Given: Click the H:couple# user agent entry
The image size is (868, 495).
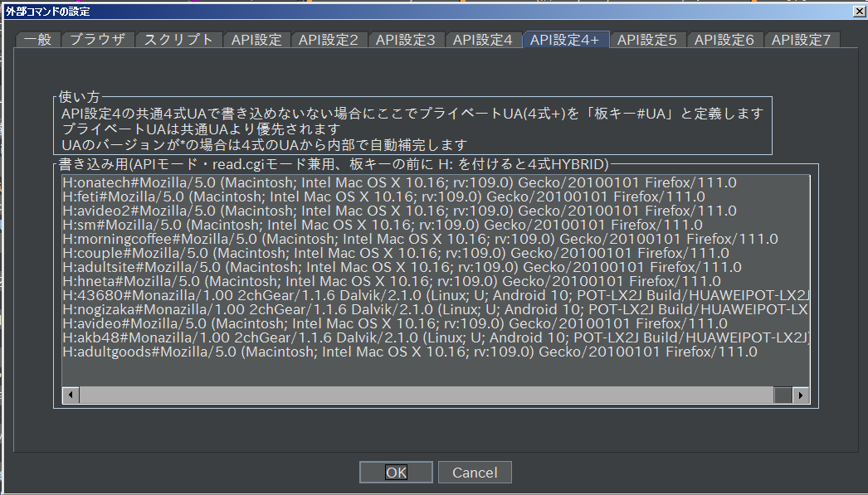Looking at the screenshot, I should pyautogui.click(x=396, y=254).
